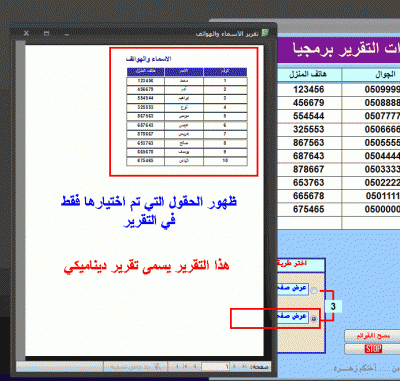The height and width of the screenshot is (381, 400).
Task: Click home phone cell 867563 in form
Action: [x=309, y=143]
